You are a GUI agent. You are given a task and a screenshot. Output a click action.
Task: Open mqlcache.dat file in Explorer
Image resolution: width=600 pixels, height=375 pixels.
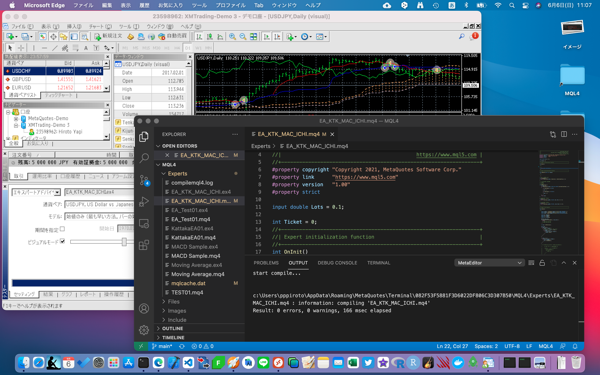[188, 284]
